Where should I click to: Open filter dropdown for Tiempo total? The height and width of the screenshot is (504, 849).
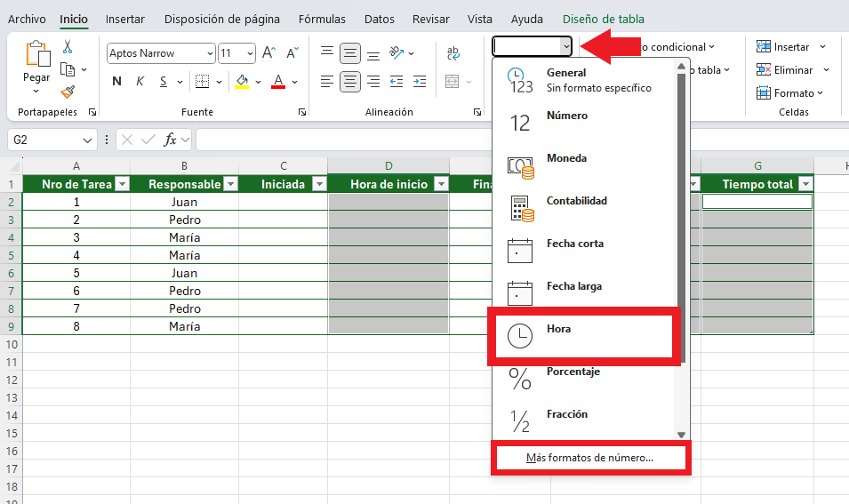pos(805,185)
